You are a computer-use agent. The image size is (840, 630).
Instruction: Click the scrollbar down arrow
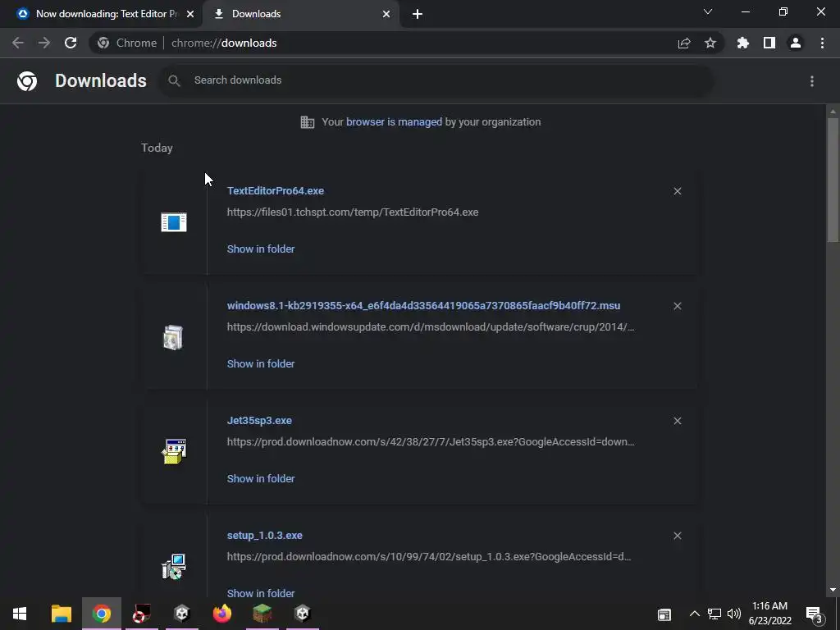(833, 590)
